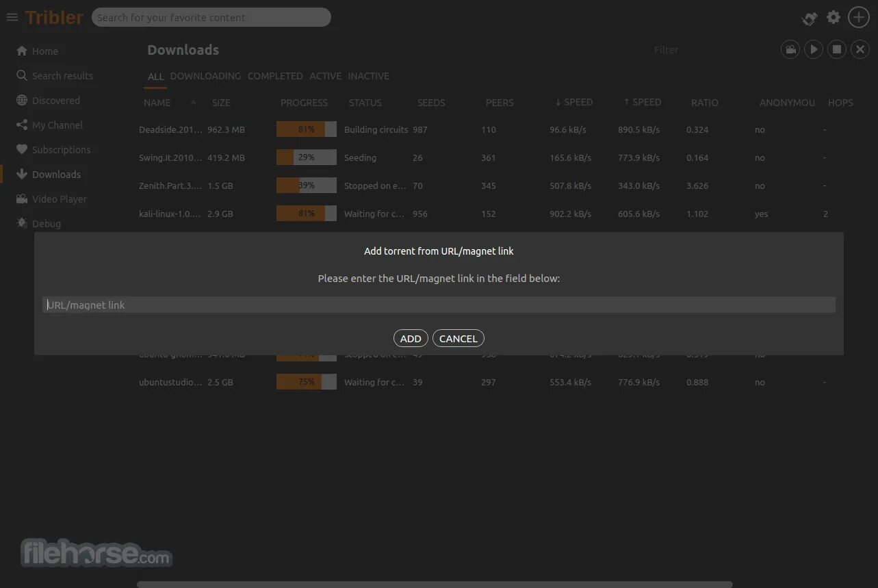
Task: Click the ADD button in the dialog
Action: point(411,338)
